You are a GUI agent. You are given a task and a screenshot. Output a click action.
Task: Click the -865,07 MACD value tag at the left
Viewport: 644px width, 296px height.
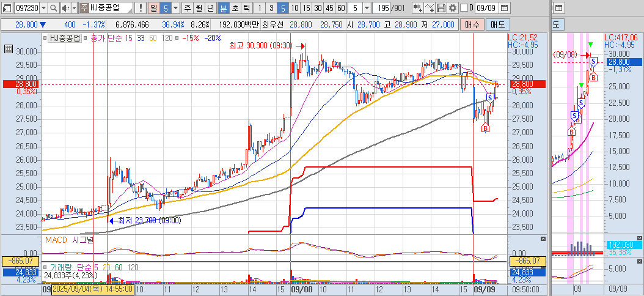tap(21, 261)
